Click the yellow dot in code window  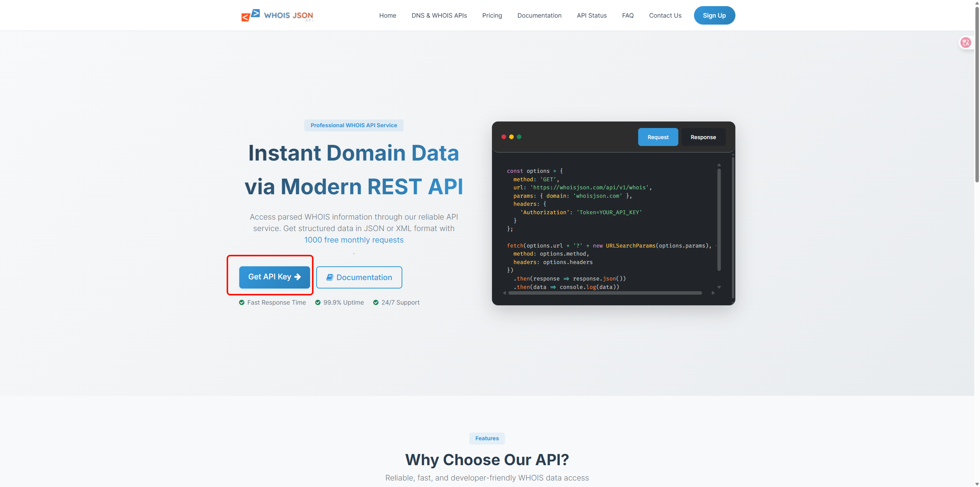click(x=511, y=137)
